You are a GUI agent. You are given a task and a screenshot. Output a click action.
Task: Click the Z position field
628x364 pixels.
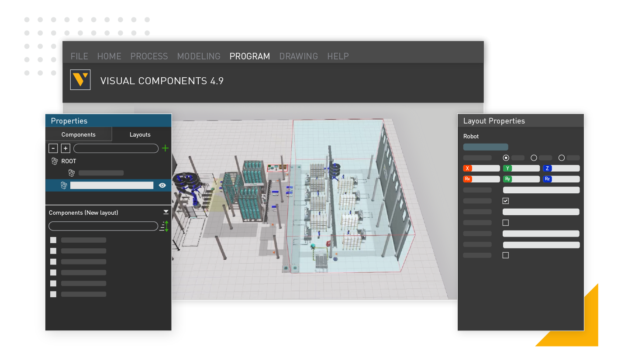pyautogui.click(x=561, y=168)
